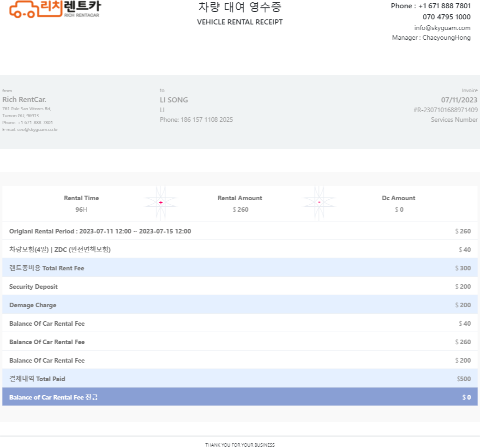
Task: Click the info@skyguam.com email address
Action: pos(442,28)
